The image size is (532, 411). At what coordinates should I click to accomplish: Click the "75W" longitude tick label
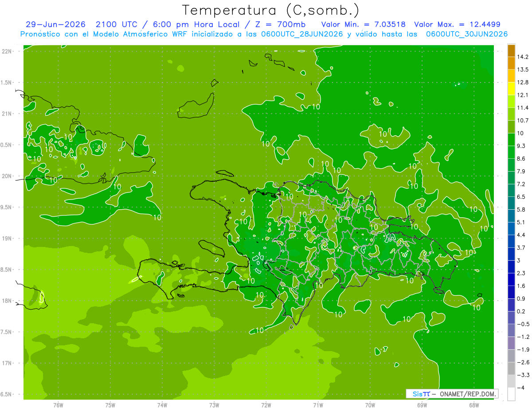click(x=110, y=405)
